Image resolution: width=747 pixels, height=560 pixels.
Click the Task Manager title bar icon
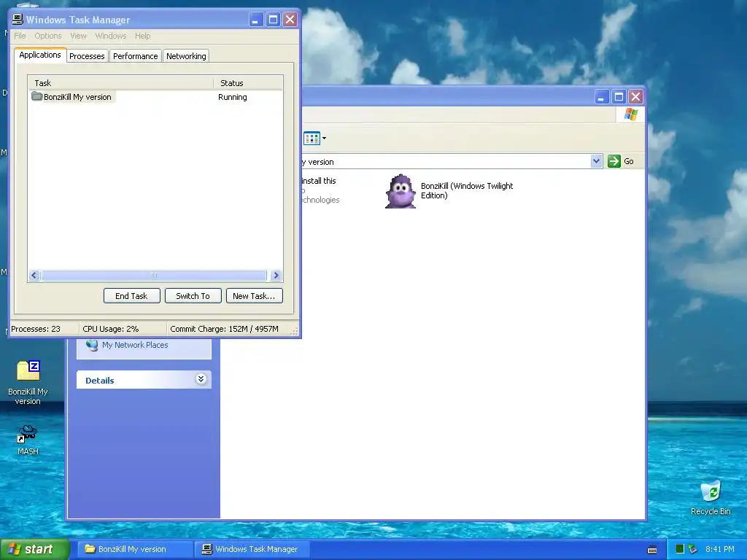18,19
